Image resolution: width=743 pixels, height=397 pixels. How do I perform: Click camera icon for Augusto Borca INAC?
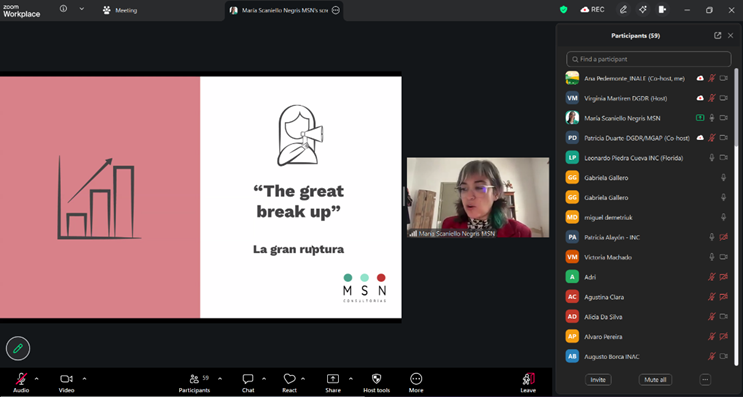tap(724, 357)
